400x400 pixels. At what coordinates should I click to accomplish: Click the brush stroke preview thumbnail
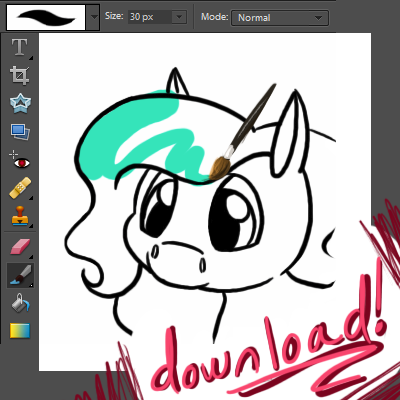click(46, 17)
